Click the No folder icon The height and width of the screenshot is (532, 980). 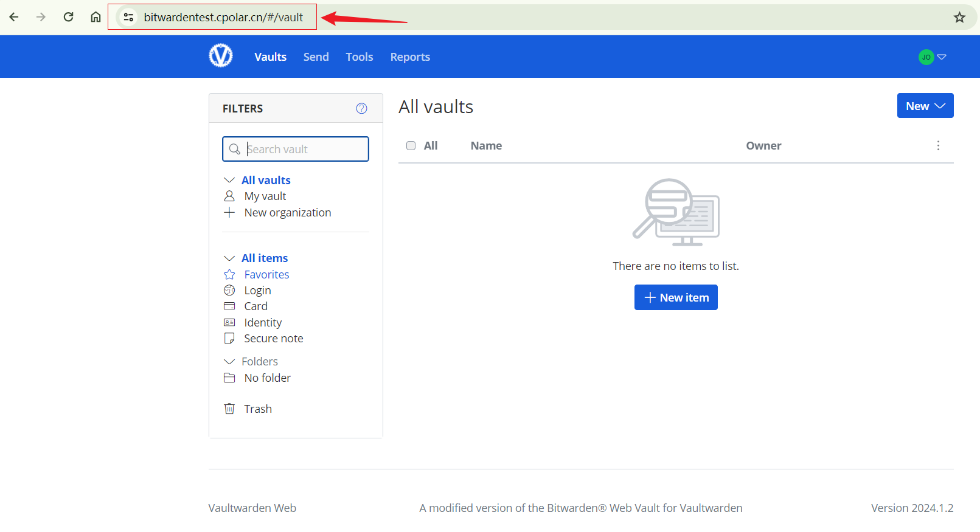(x=229, y=378)
